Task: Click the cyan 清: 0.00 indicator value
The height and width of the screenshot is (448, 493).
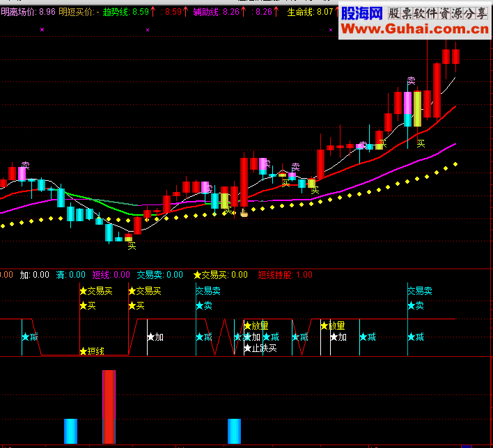Action: click(x=71, y=275)
